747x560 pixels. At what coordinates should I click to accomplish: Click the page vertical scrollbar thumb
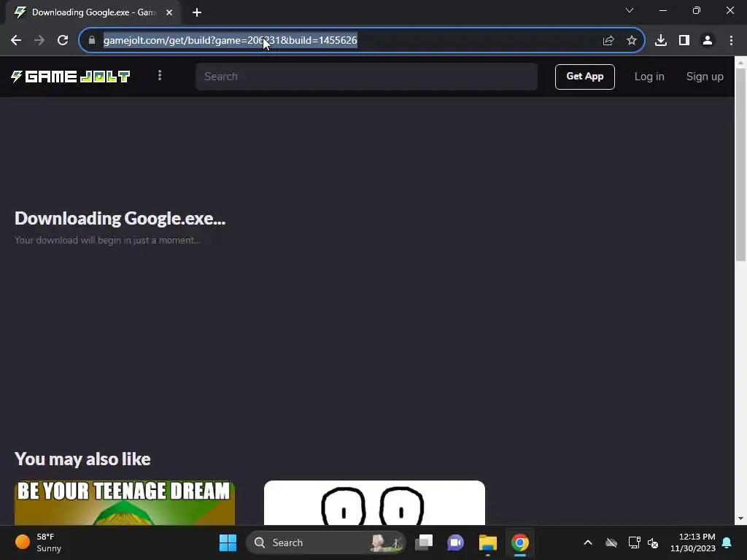point(740,164)
